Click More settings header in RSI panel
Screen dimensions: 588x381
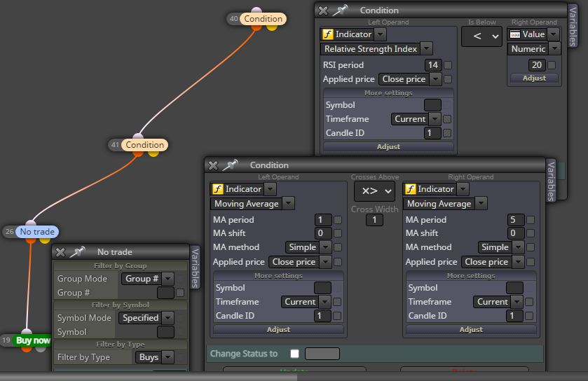388,93
